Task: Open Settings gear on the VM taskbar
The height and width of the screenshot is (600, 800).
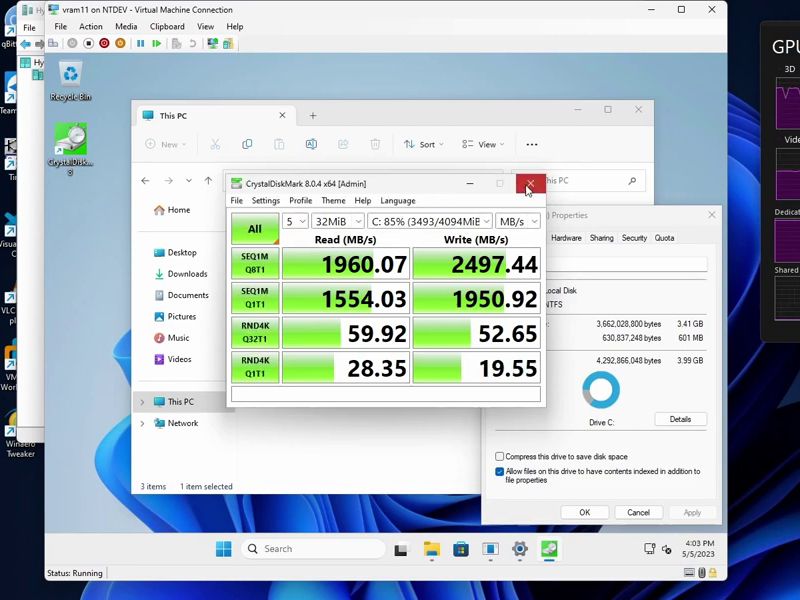Action: 520,549
